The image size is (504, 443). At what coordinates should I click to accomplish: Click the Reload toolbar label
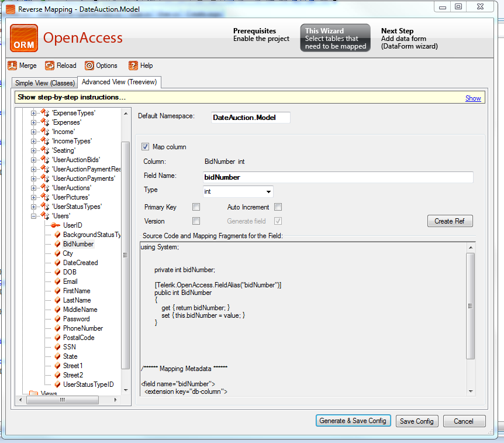click(67, 66)
